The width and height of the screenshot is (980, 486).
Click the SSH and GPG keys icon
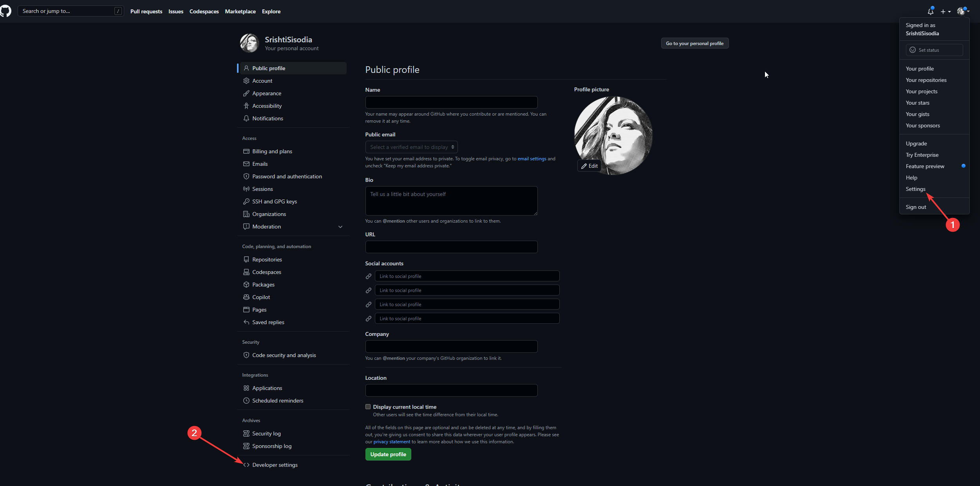(246, 201)
